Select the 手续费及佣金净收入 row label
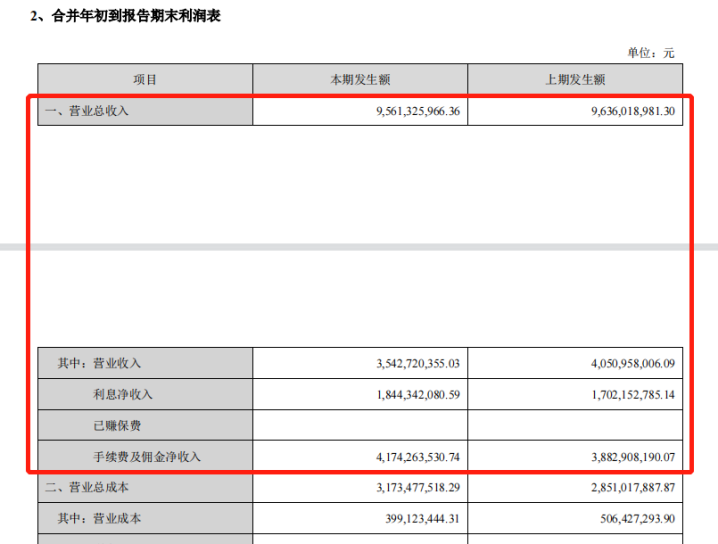The width and height of the screenshot is (718, 544). [x=147, y=457]
